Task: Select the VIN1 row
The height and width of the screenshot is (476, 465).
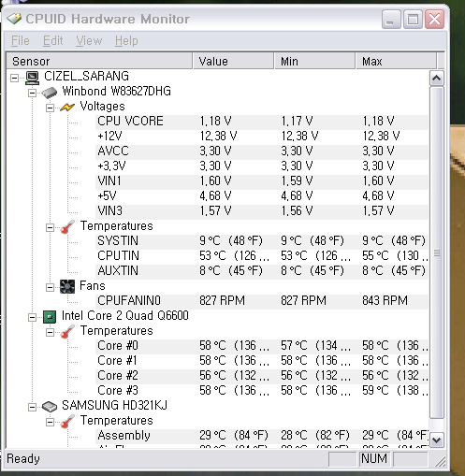Action: pyautogui.click(x=262, y=181)
